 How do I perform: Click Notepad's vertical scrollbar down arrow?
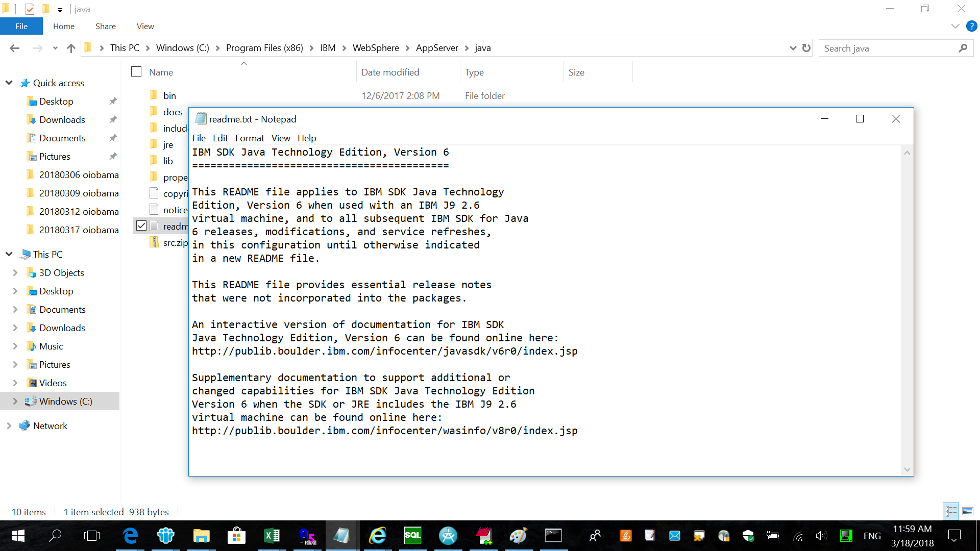(907, 469)
